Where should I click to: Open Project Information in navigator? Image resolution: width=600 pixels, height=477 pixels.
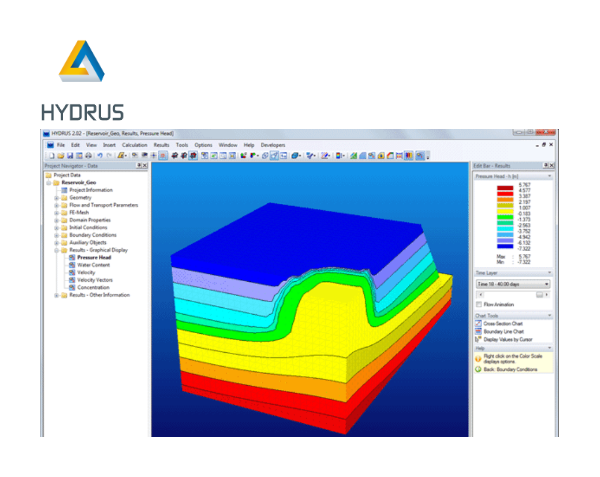(x=92, y=190)
